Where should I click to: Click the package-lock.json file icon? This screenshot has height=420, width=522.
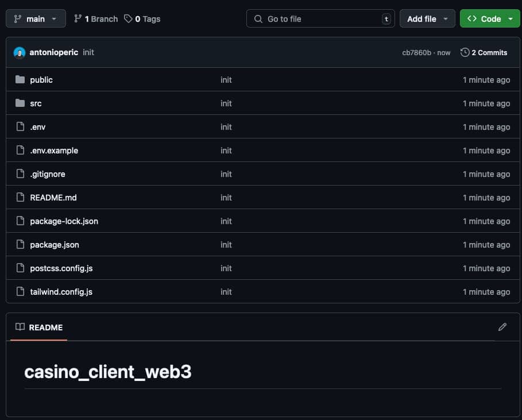click(x=20, y=221)
